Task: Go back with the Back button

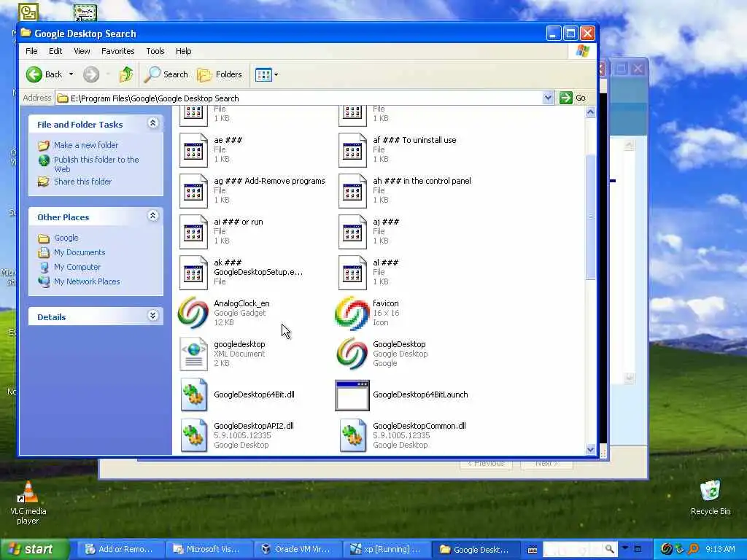Action: point(44,74)
